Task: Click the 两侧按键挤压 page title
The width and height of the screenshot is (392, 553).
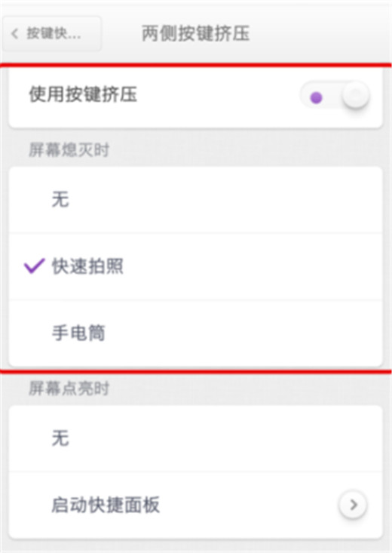Action: click(196, 34)
